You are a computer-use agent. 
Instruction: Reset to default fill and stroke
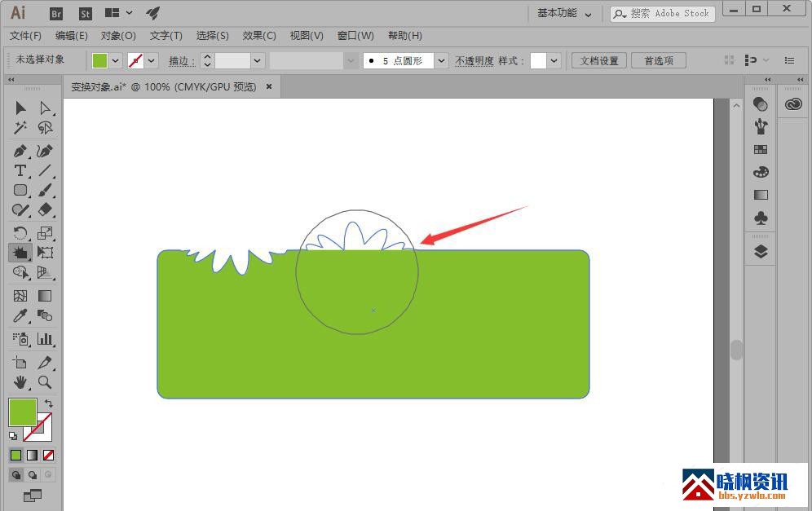pyautogui.click(x=13, y=437)
